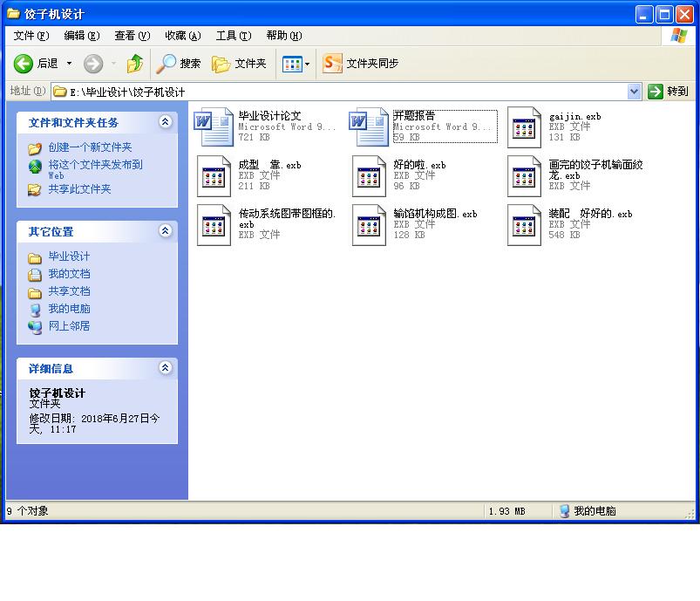Image resolution: width=700 pixels, height=601 pixels.
Task: Open the Views dropdown arrow
Action: coord(307,64)
